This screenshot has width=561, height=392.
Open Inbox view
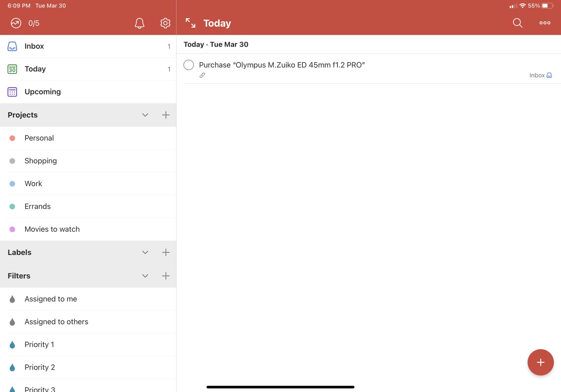point(88,46)
